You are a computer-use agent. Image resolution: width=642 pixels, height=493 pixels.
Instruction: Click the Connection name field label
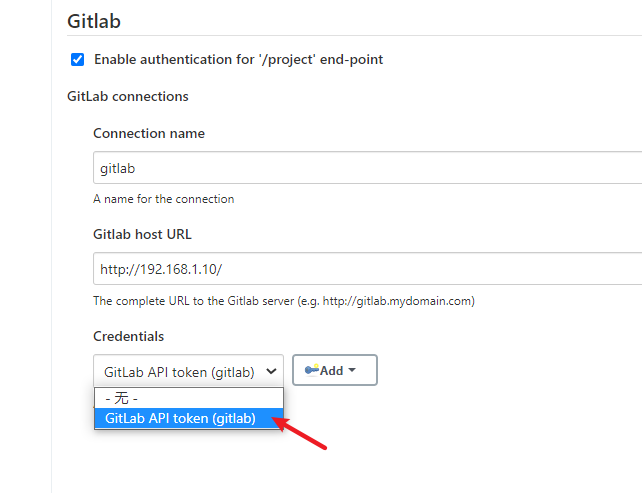click(x=149, y=133)
